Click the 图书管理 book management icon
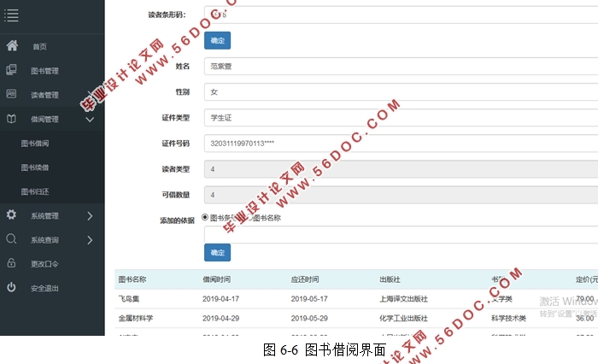Image resolution: width=598 pixels, height=364 pixels. (x=11, y=70)
